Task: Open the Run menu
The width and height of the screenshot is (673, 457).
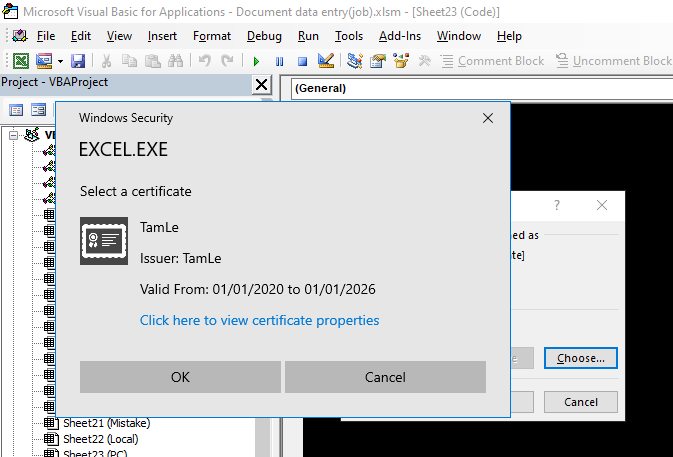Action: coord(308,36)
